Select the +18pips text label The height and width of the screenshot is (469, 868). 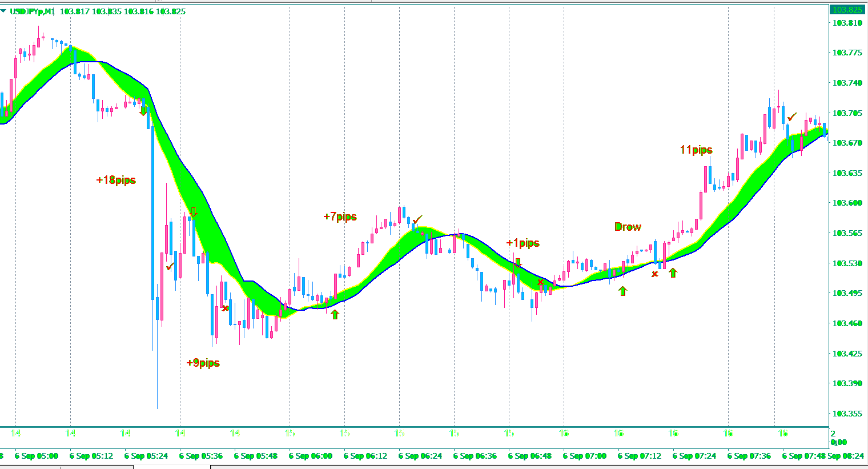click(x=116, y=181)
